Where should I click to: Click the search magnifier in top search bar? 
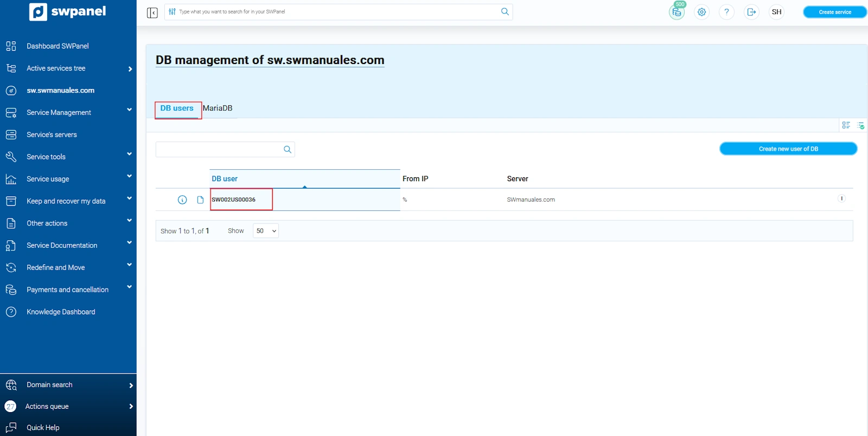pos(505,11)
